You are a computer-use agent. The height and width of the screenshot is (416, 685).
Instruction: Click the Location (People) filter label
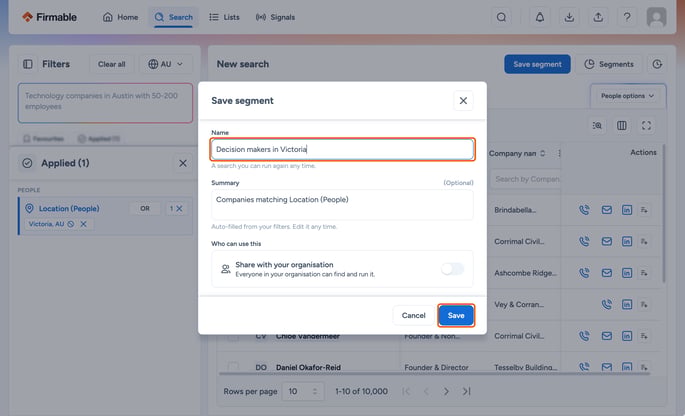pos(69,208)
